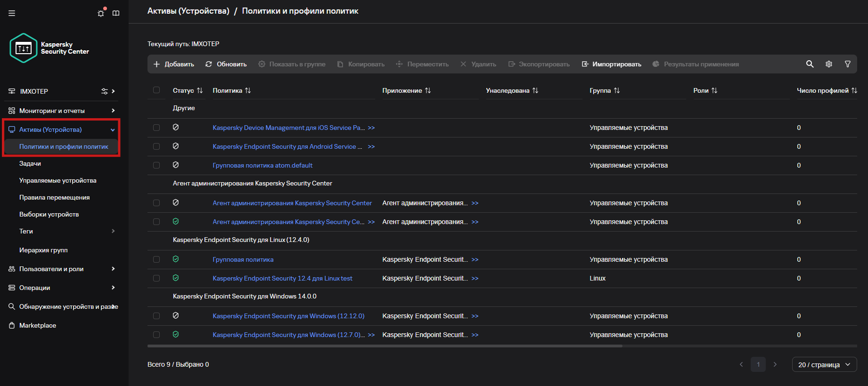Open Marketplace in sidebar
Image resolution: width=868 pixels, height=386 pixels.
[x=38, y=325]
